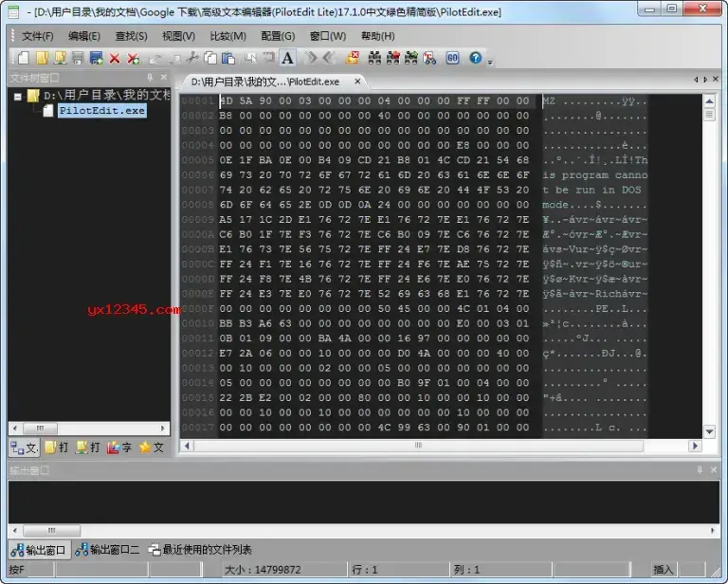
Task: Toggle the bold A text mode icon
Action: 287,58
